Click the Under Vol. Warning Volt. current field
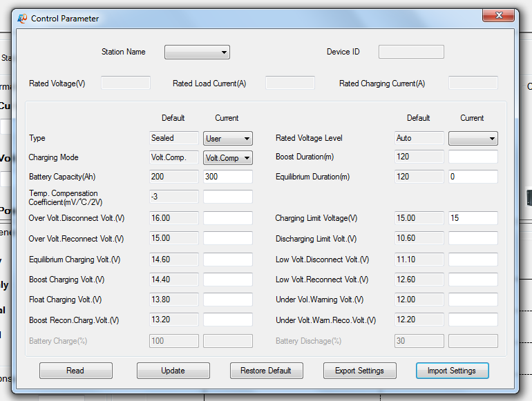Image resolution: width=532 pixels, height=401 pixels. pyautogui.click(x=473, y=300)
